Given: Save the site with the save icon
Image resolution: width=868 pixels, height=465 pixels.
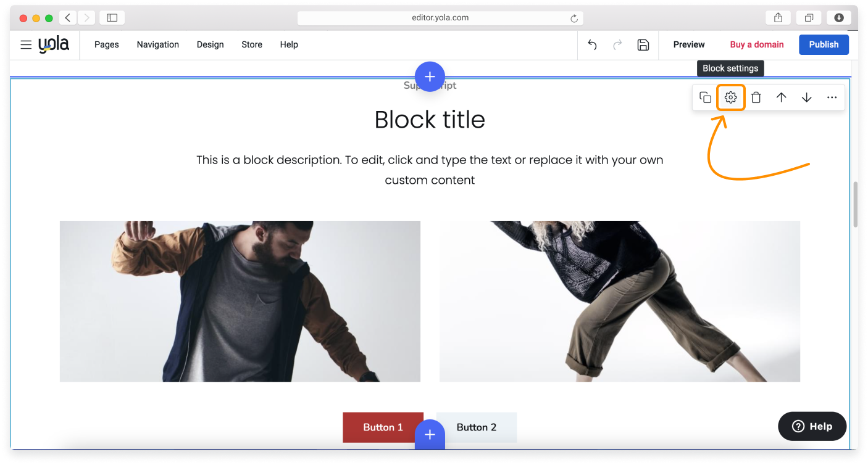Looking at the screenshot, I should coord(643,44).
